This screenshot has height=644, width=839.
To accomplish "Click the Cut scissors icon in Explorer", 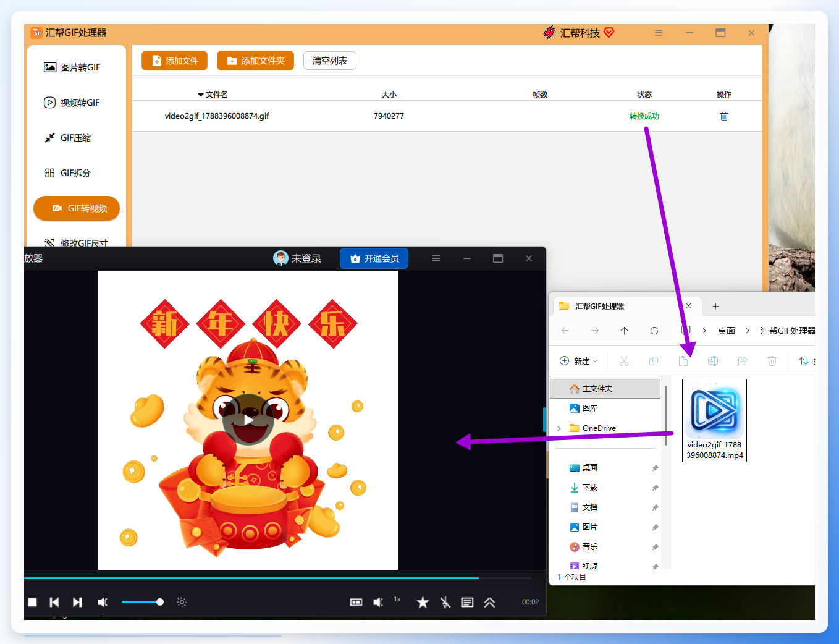I will point(624,361).
